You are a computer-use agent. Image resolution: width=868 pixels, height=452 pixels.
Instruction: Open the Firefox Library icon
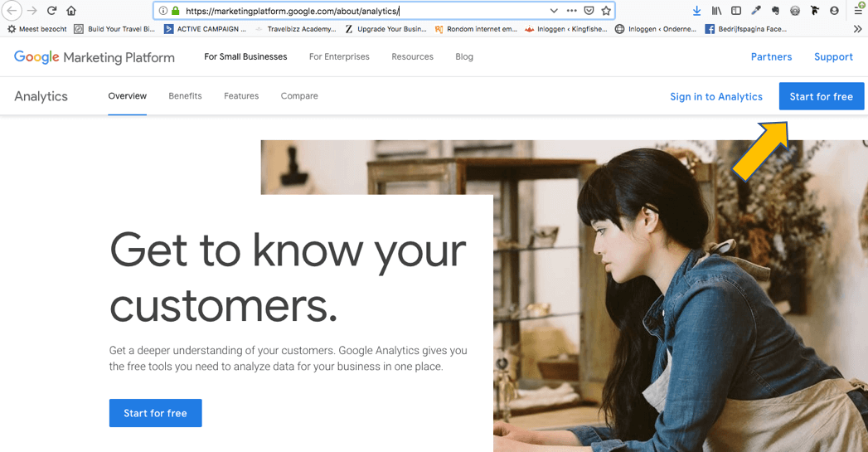pyautogui.click(x=717, y=11)
